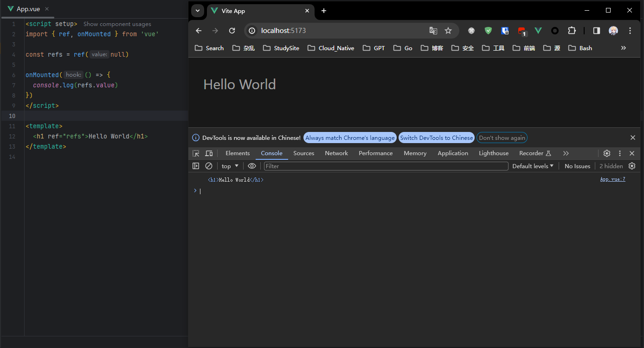644x348 pixels.
Task: Open DevTools customize three-dot menu
Action: pyautogui.click(x=620, y=153)
